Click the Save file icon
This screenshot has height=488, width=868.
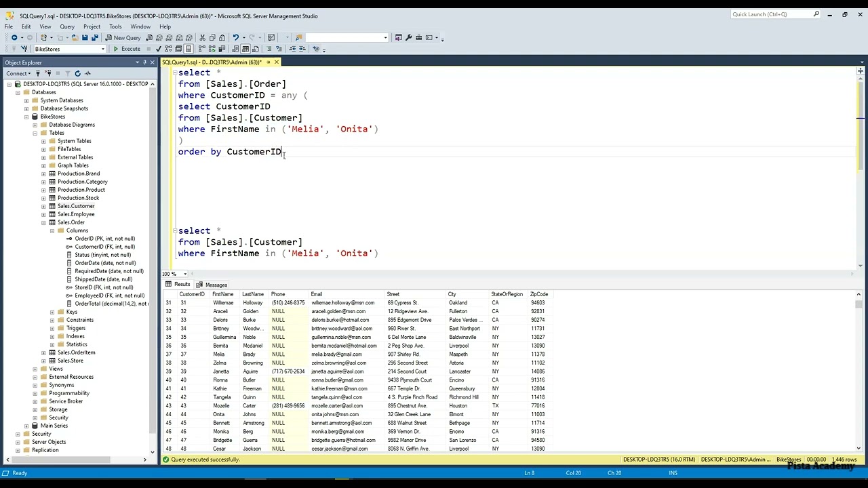(85, 38)
